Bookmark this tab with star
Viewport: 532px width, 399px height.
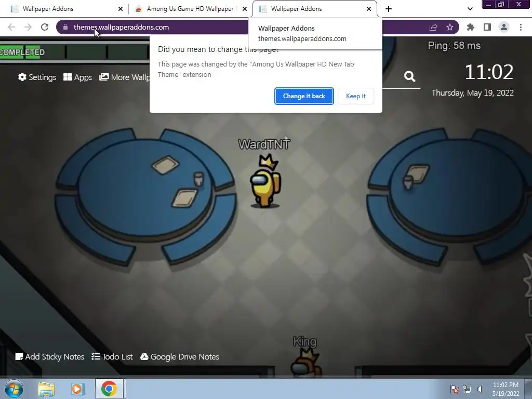tap(450, 27)
